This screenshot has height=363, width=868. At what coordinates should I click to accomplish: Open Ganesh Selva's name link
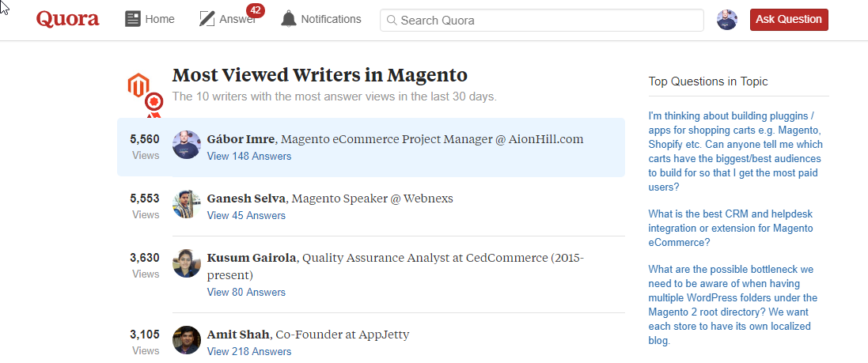246,198
